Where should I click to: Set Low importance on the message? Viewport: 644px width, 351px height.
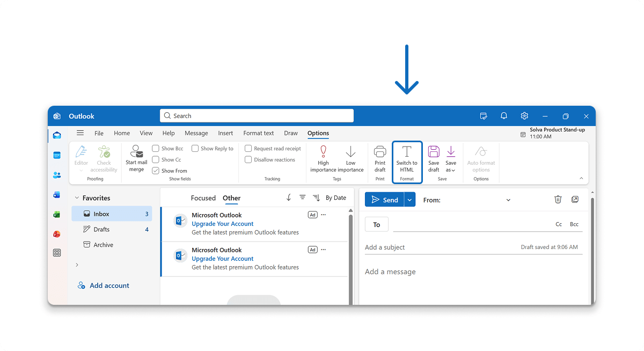(350, 152)
